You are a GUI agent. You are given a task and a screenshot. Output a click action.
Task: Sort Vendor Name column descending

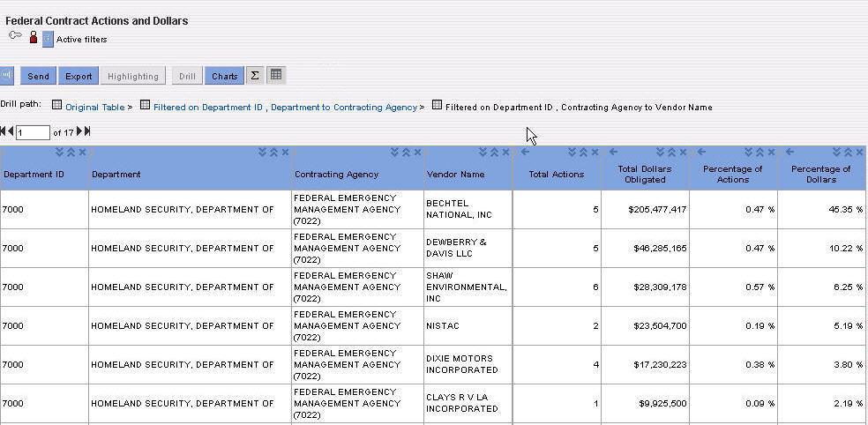coord(483,153)
